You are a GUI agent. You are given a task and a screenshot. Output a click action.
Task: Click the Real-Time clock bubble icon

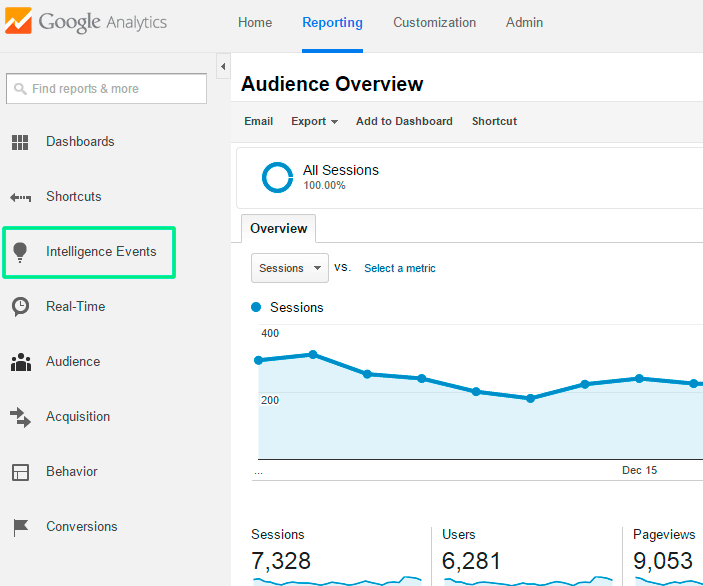pyautogui.click(x=20, y=307)
